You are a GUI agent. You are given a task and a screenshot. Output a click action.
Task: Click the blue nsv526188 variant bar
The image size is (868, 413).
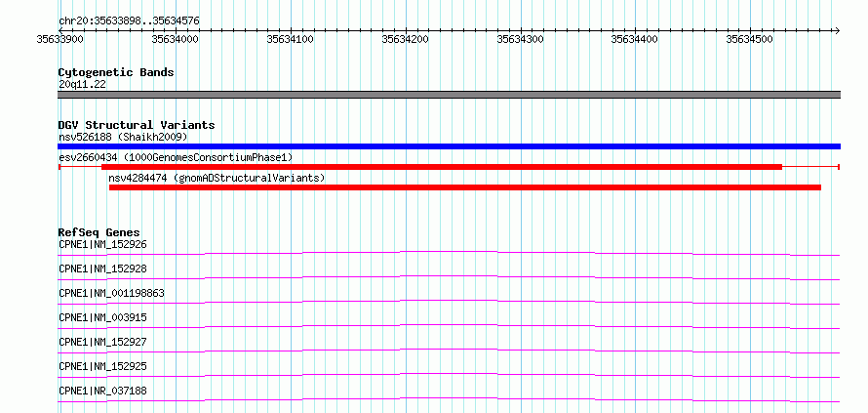[x=449, y=146]
